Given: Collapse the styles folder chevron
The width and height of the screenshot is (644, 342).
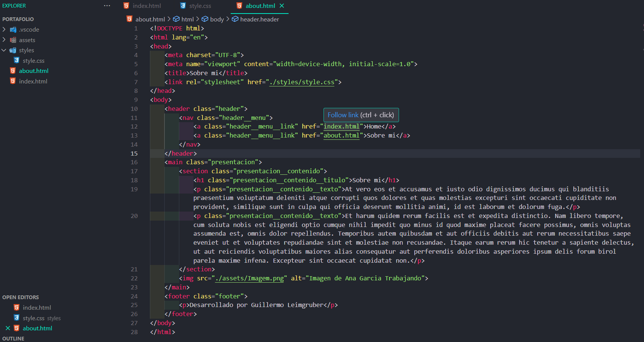Looking at the screenshot, I should [x=4, y=50].
